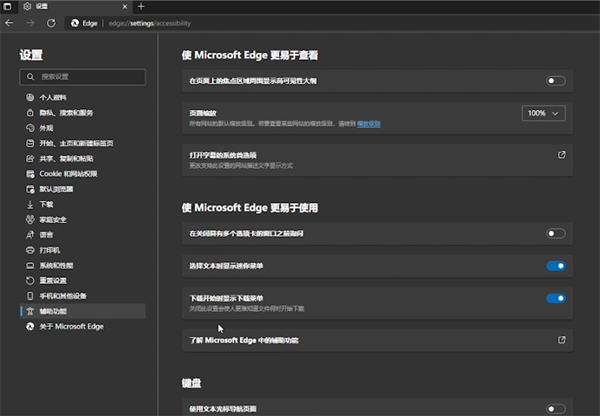Enable 使用文本光标导航页面 switch
600x416 pixels.
coord(556,409)
